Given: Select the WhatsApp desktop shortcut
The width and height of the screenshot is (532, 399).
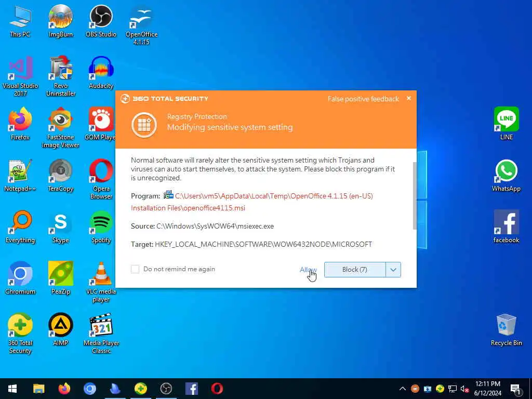Looking at the screenshot, I should click(x=506, y=176).
